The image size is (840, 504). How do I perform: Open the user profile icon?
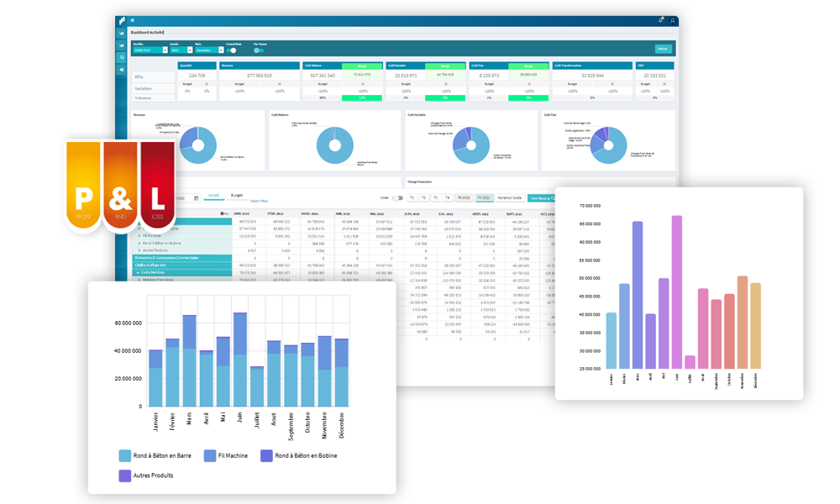click(672, 20)
